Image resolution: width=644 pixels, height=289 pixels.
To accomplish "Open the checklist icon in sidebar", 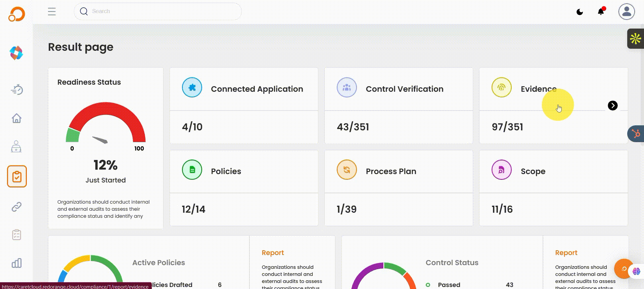I will click(x=16, y=235).
